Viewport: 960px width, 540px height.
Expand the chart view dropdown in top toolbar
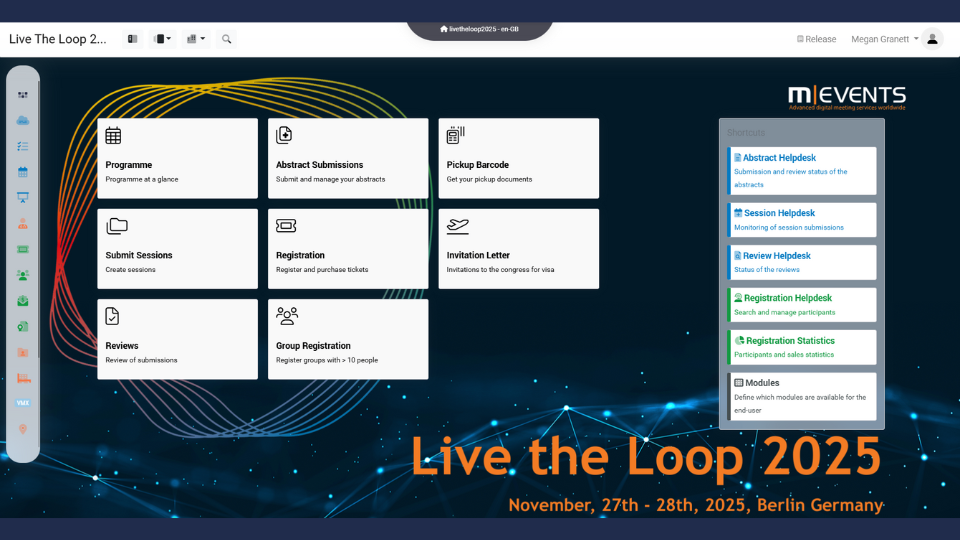click(x=196, y=39)
